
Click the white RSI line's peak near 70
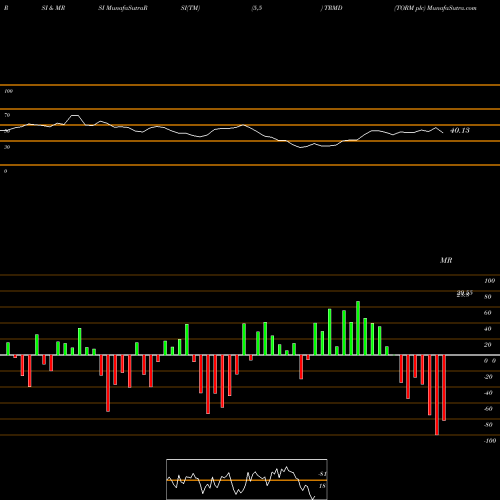[75, 116]
